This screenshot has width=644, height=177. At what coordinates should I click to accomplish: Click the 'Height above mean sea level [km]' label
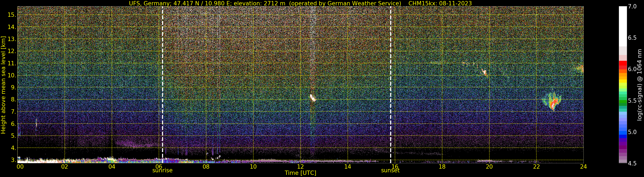coord(3,84)
